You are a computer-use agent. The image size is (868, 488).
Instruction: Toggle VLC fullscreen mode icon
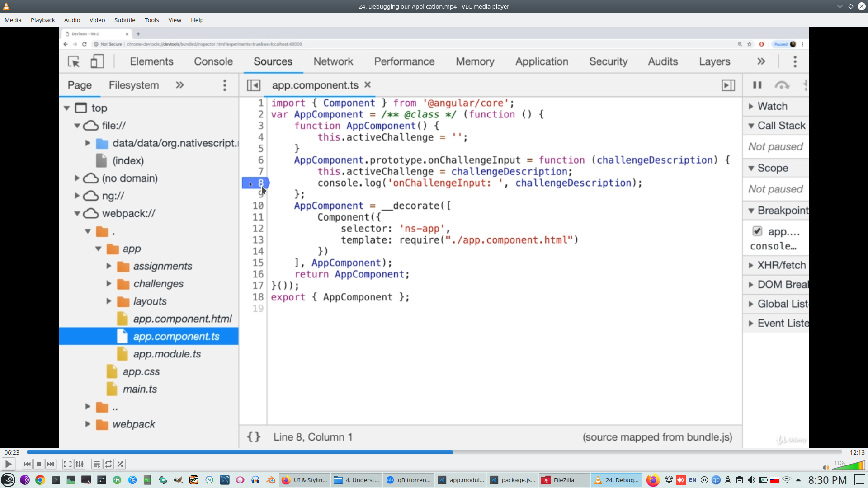click(67, 464)
